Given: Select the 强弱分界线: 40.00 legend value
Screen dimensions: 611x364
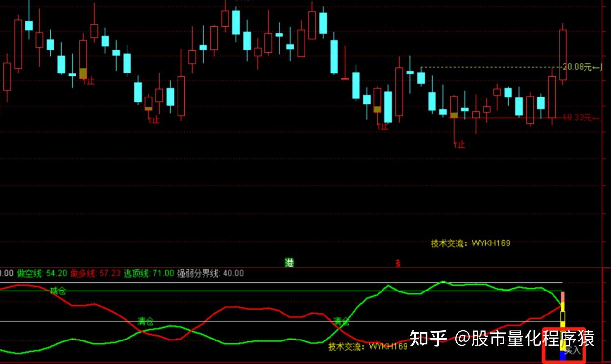Looking at the screenshot, I should coord(210,273).
